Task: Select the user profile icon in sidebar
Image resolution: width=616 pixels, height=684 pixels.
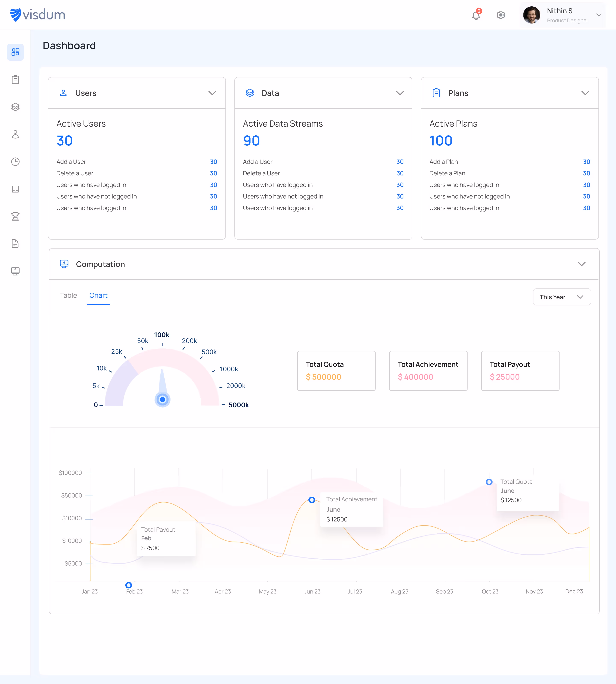Action: tap(15, 135)
